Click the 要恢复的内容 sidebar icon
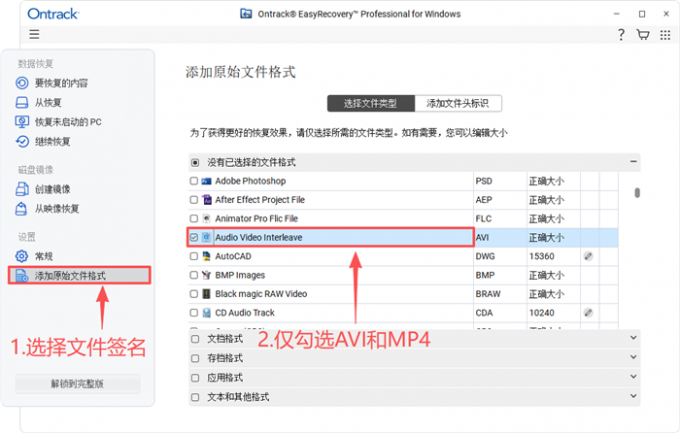 click(22, 83)
